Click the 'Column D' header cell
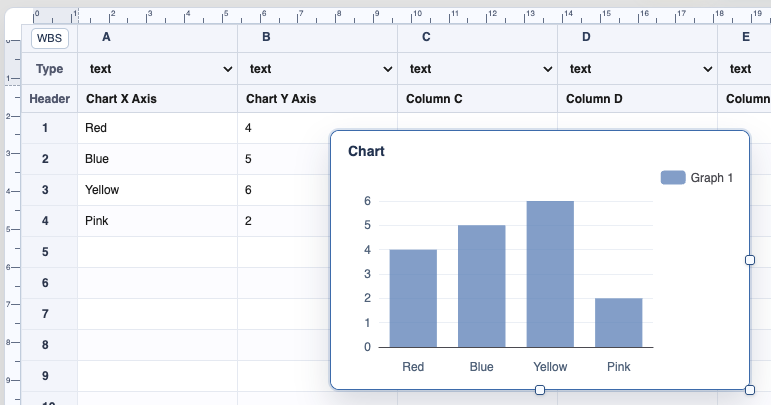Image resolution: width=771 pixels, height=405 pixels. tap(638, 99)
